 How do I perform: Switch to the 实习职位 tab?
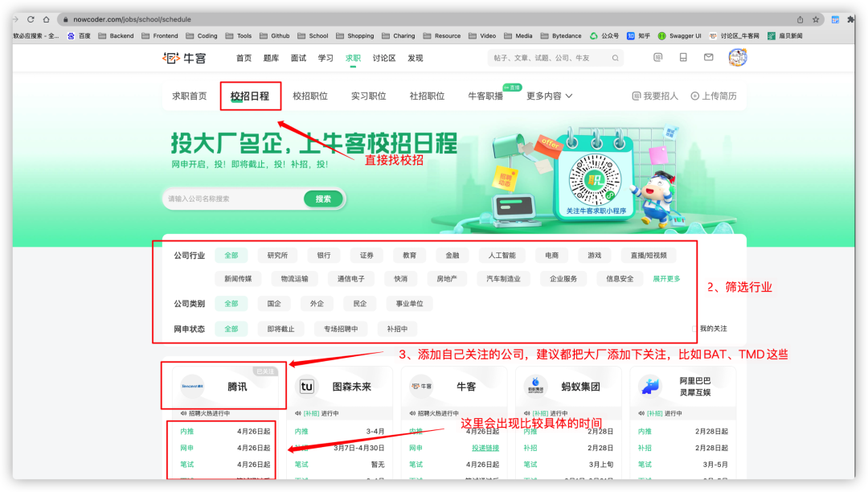click(369, 96)
